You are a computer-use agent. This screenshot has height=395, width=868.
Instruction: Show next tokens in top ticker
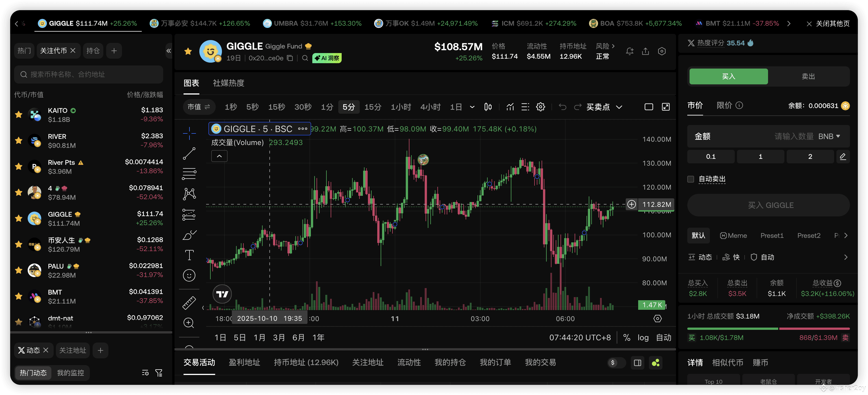(789, 23)
